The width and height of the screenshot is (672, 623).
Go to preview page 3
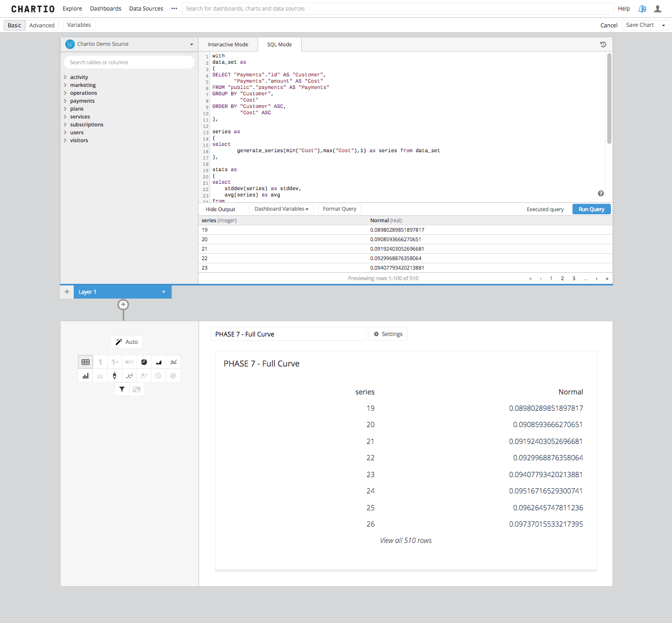click(574, 278)
